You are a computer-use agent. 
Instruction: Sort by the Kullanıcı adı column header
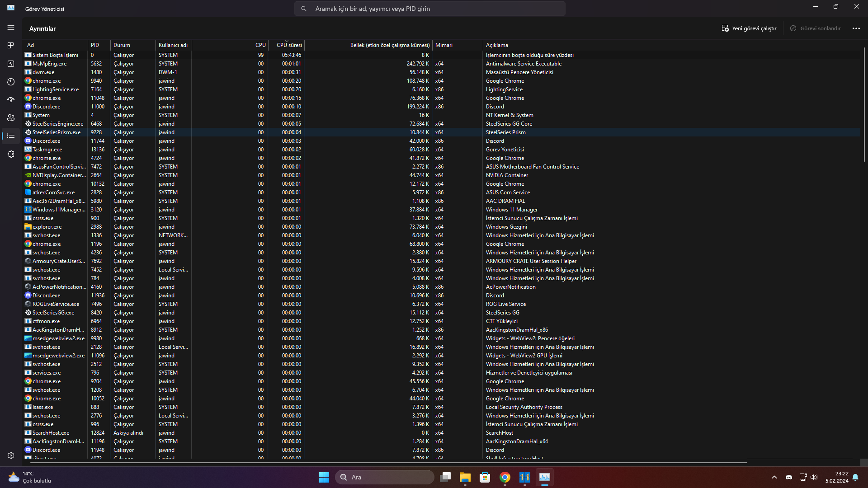[x=174, y=45]
